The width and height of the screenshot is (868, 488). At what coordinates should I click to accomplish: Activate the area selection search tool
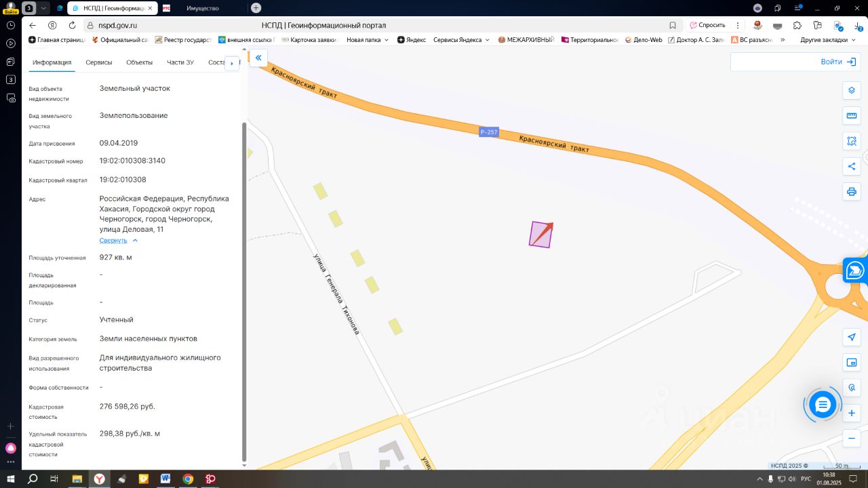(x=852, y=141)
